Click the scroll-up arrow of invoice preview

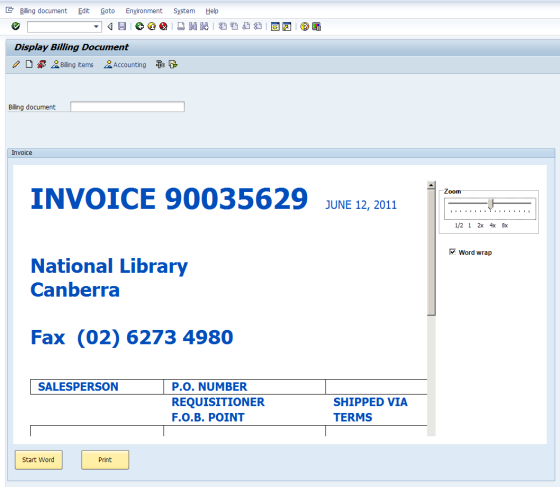pos(431,185)
